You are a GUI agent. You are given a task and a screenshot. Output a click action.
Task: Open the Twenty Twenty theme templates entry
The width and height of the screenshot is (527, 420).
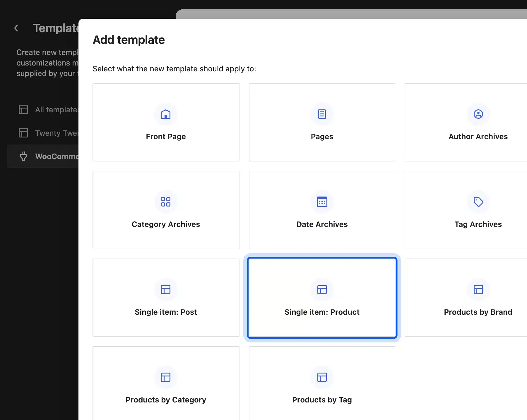[43, 133]
